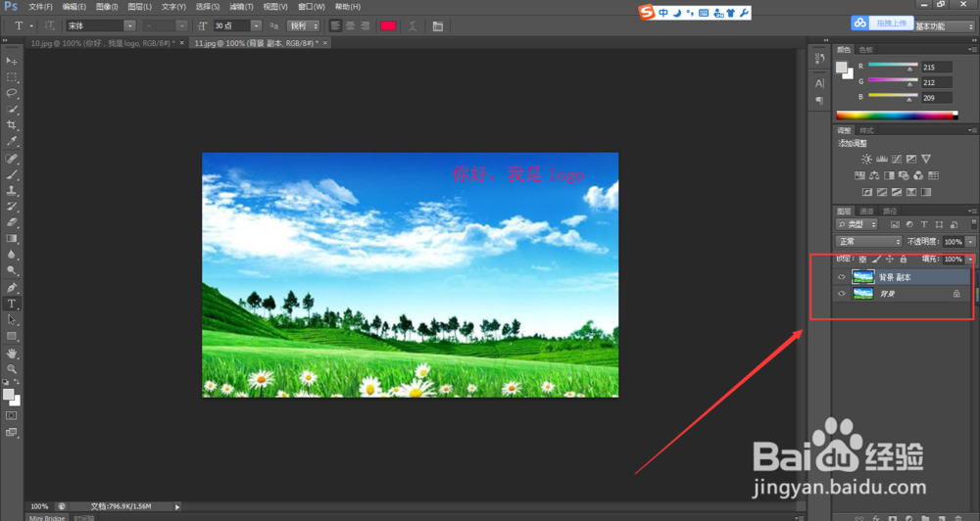Viewport: 980px width, 521px height.
Task: Switch to the 通道 channels tab
Action: pyautogui.click(x=867, y=212)
